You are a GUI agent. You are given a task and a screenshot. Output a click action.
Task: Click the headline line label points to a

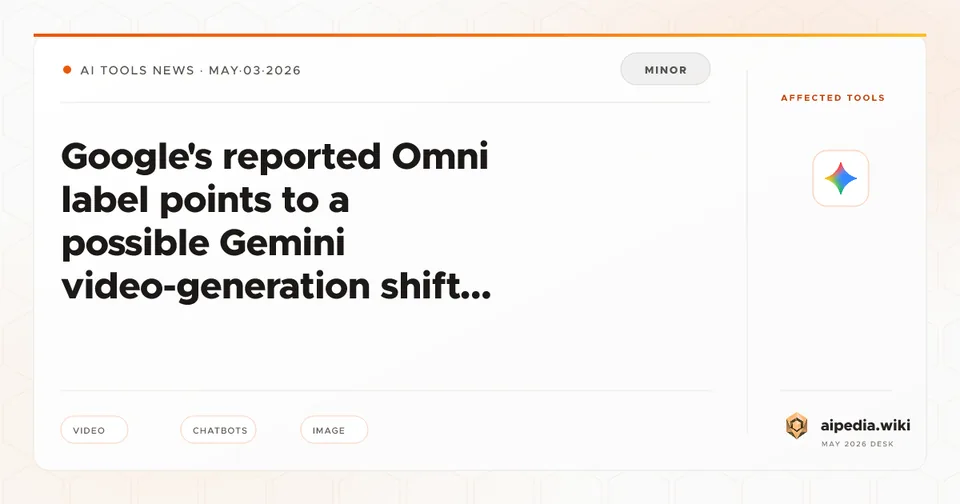[205, 200]
